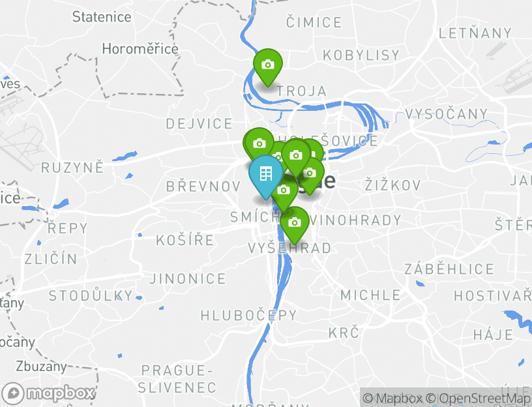Click the Záběhlice district label
Screen dimensions: 532x407
tap(449, 269)
